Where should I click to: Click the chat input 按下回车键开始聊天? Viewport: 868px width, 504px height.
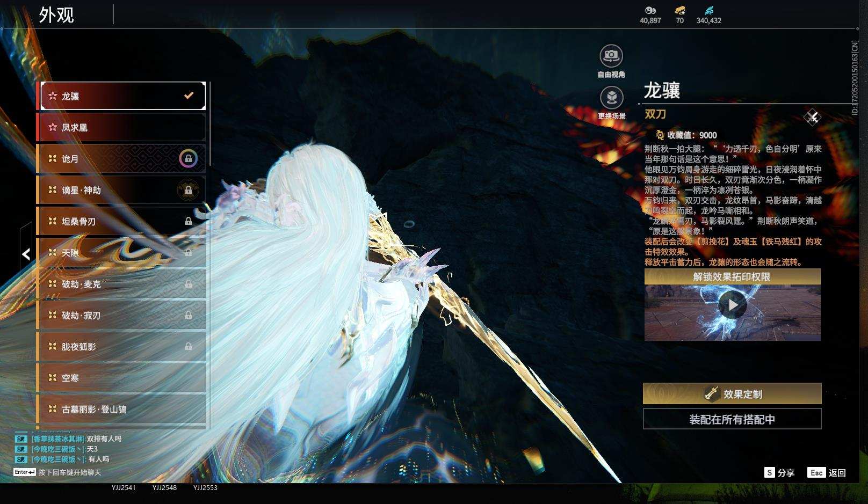pos(70,472)
